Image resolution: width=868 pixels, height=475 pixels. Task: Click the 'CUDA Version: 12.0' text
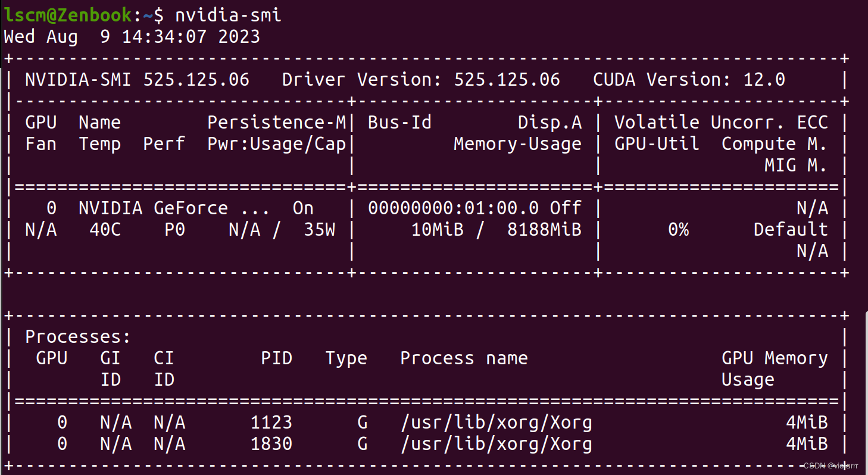689,80
